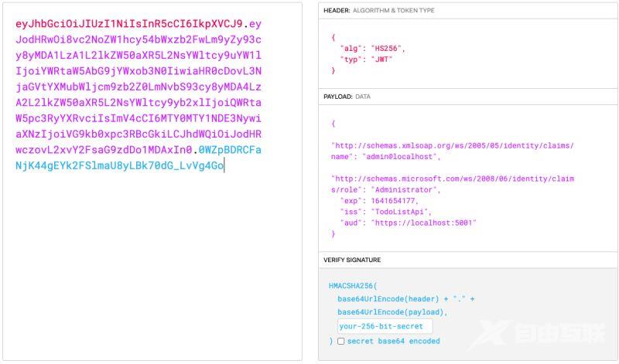Click the base64UrlEncode(header) line
619x364 pixels.
[x=406, y=298]
